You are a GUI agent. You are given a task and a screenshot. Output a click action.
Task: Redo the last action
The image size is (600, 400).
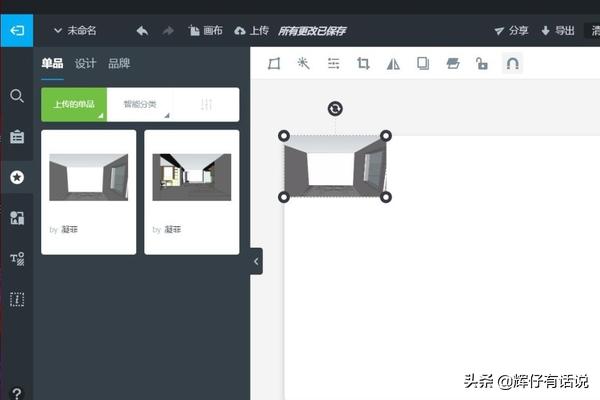pos(168,31)
